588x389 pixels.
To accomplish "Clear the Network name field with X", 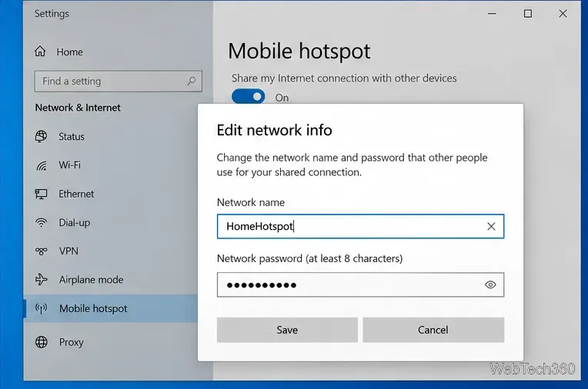I will click(x=491, y=226).
